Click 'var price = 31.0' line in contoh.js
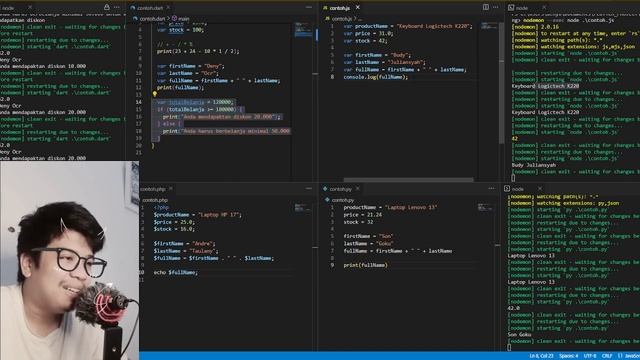Viewport: 640px width, 360px height. coord(368,33)
